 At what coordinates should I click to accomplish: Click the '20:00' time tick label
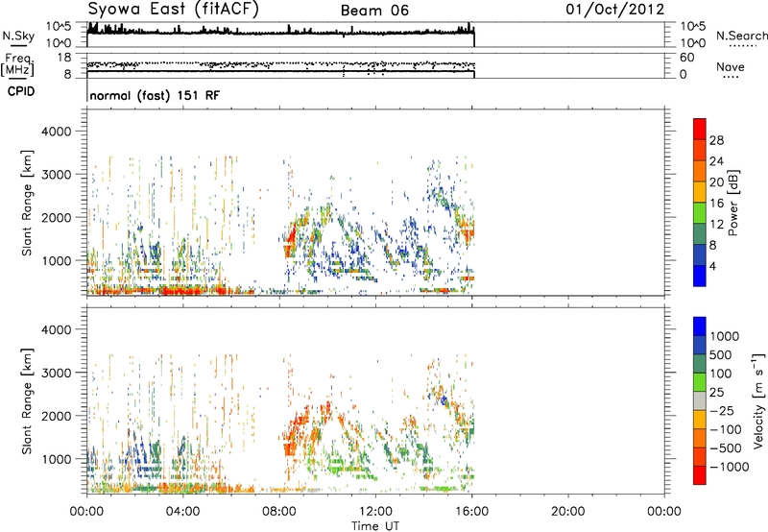pos(567,512)
